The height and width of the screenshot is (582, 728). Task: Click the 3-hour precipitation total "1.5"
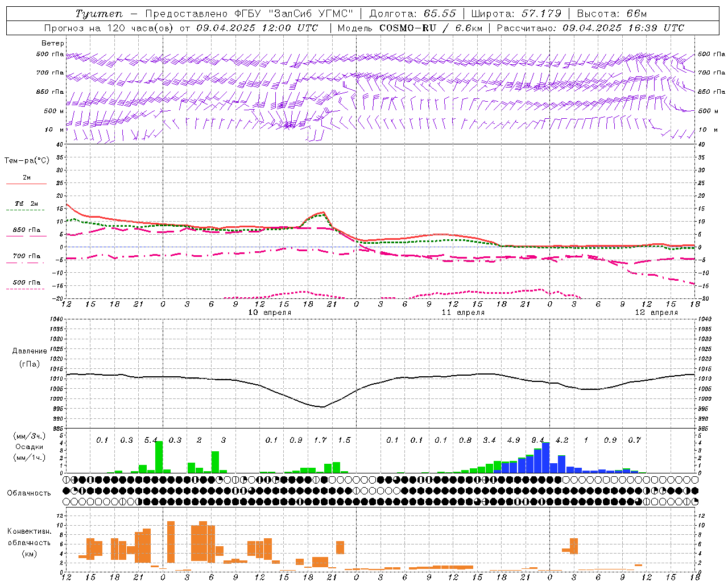click(x=344, y=440)
